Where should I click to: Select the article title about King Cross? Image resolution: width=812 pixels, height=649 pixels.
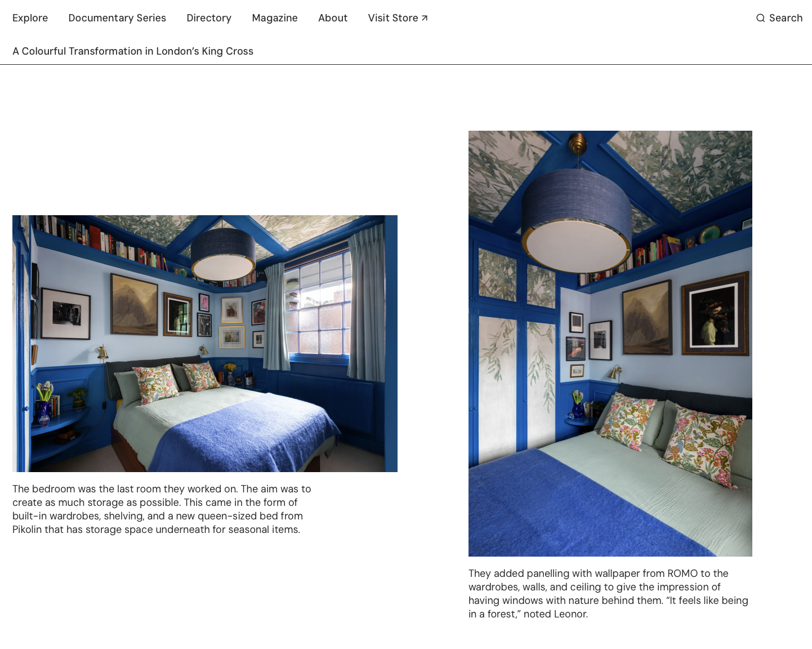pyautogui.click(x=133, y=51)
